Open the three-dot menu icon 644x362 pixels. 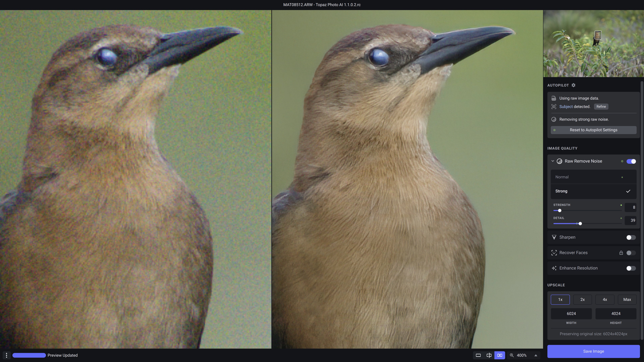pyautogui.click(x=7, y=355)
